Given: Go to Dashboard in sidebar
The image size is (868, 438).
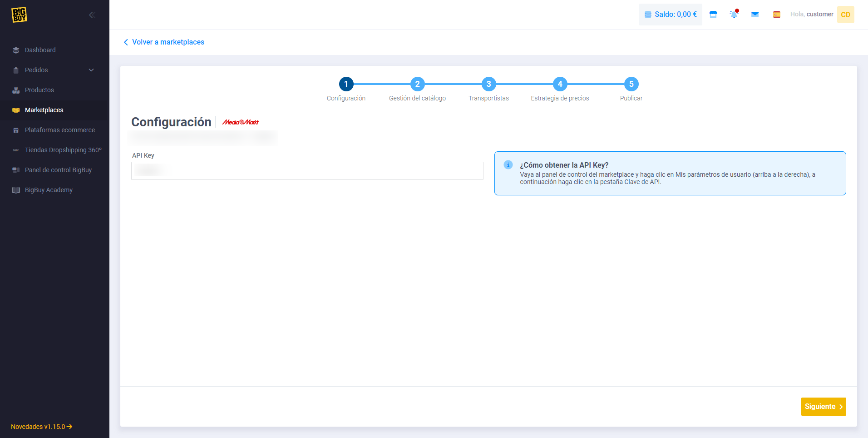Looking at the screenshot, I should pos(40,50).
